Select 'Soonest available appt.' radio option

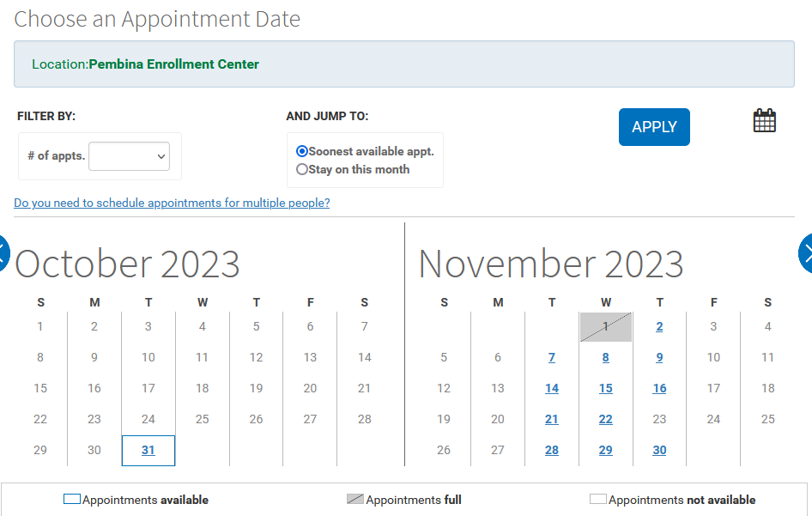coord(302,151)
